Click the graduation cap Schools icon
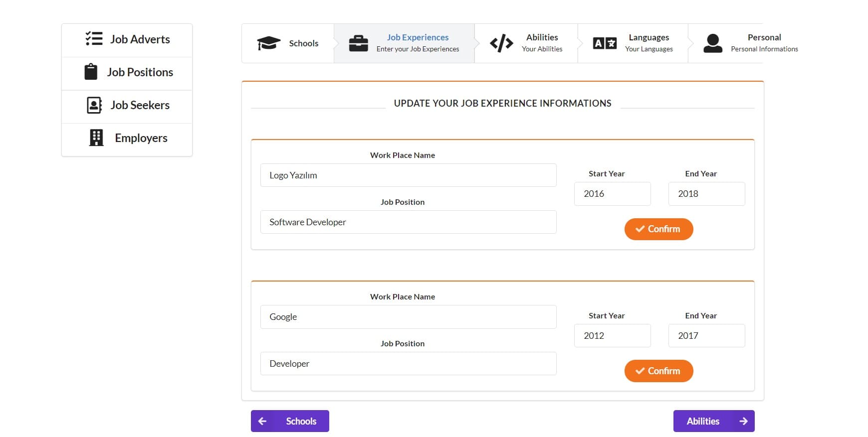The image size is (868, 437). 268,43
